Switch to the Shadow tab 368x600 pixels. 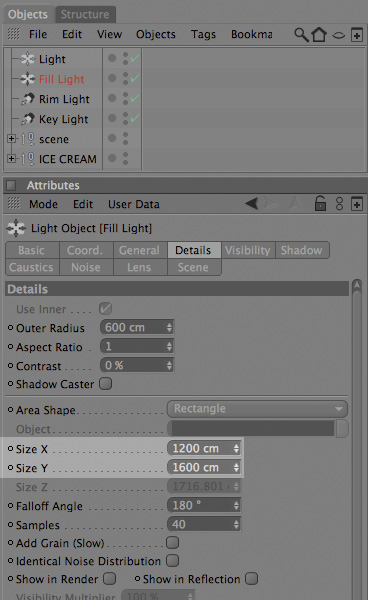coord(301,250)
